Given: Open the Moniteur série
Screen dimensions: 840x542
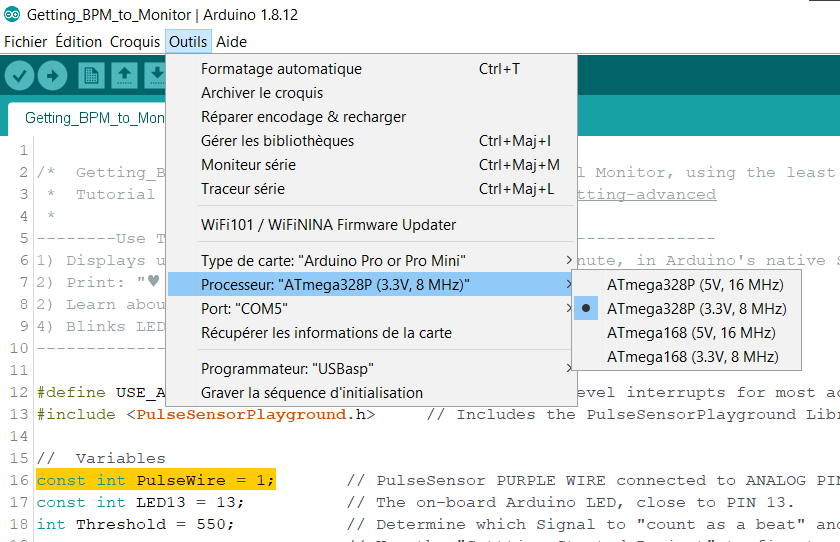Looking at the screenshot, I should (372, 165).
